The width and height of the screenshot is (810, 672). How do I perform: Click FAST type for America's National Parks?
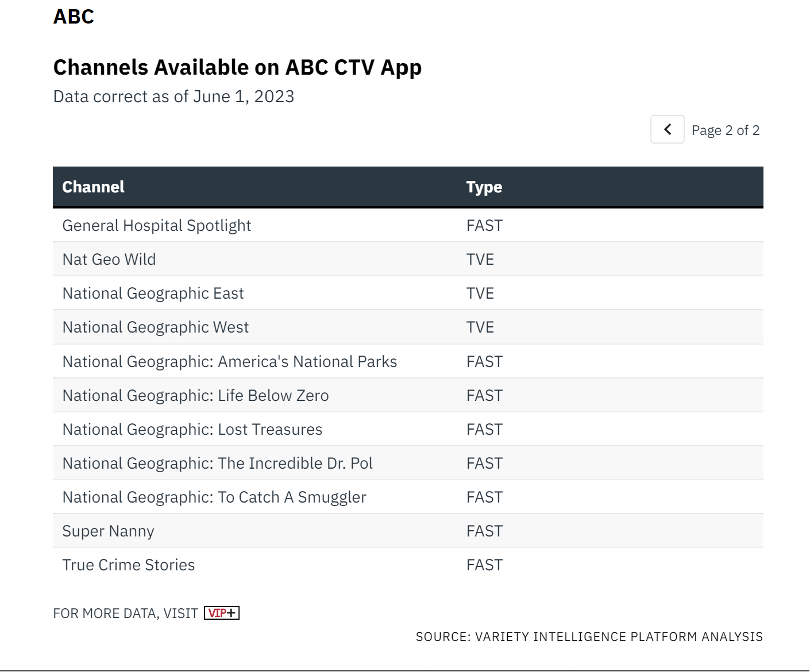click(x=484, y=361)
